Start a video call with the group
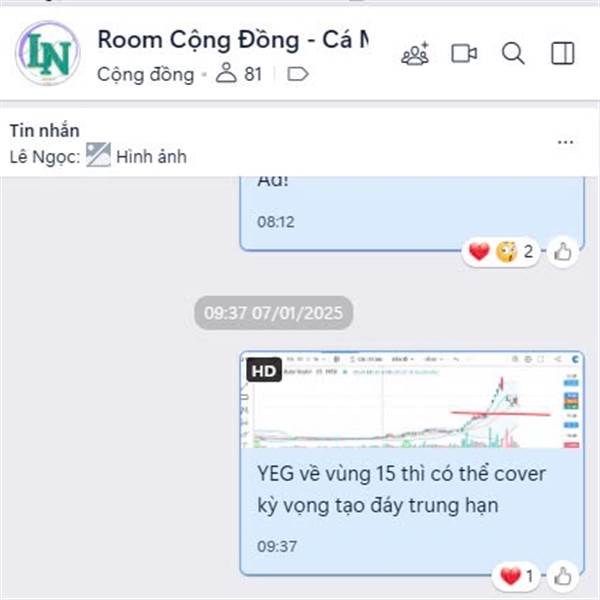Screen dimensions: 600x600 click(464, 53)
